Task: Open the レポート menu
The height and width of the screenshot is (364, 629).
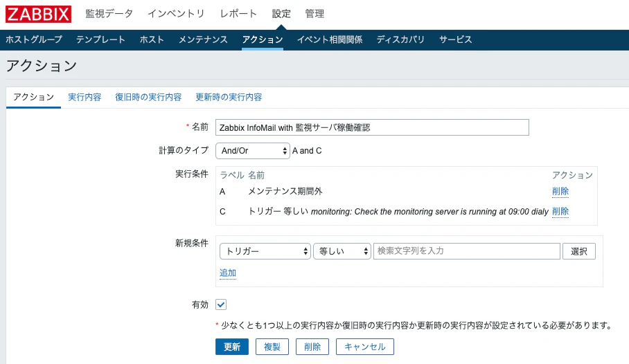Action: click(x=238, y=14)
